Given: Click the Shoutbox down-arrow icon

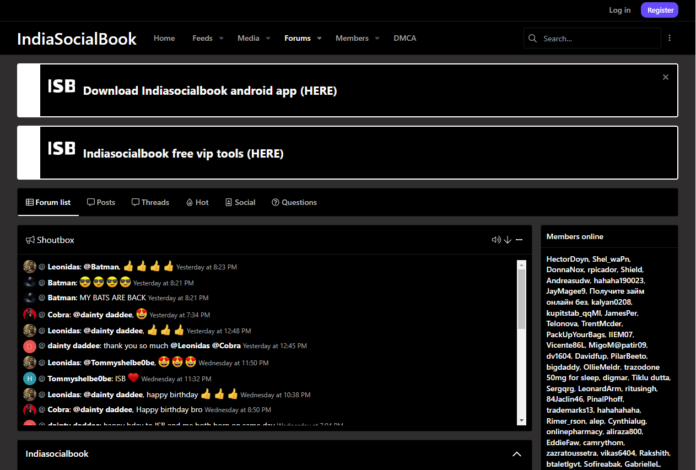Looking at the screenshot, I should coord(508,240).
